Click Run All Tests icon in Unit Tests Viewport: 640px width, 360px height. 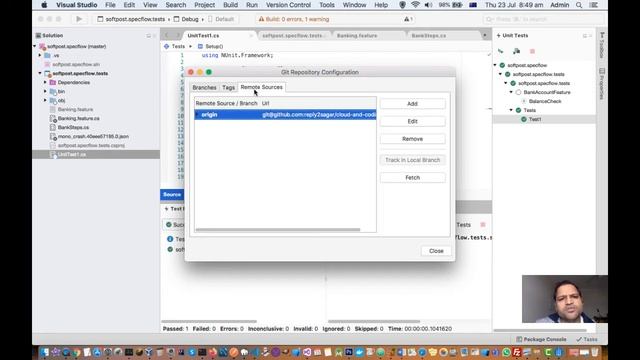(x=500, y=51)
